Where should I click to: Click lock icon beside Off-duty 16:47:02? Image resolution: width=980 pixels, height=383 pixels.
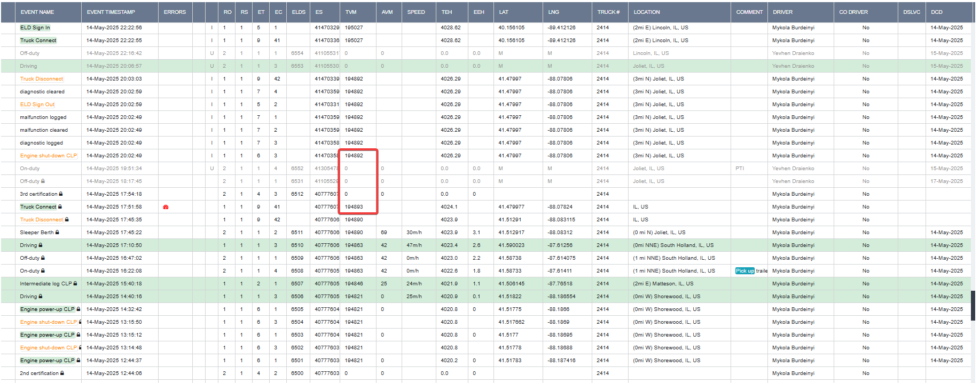click(x=43, y=258)
